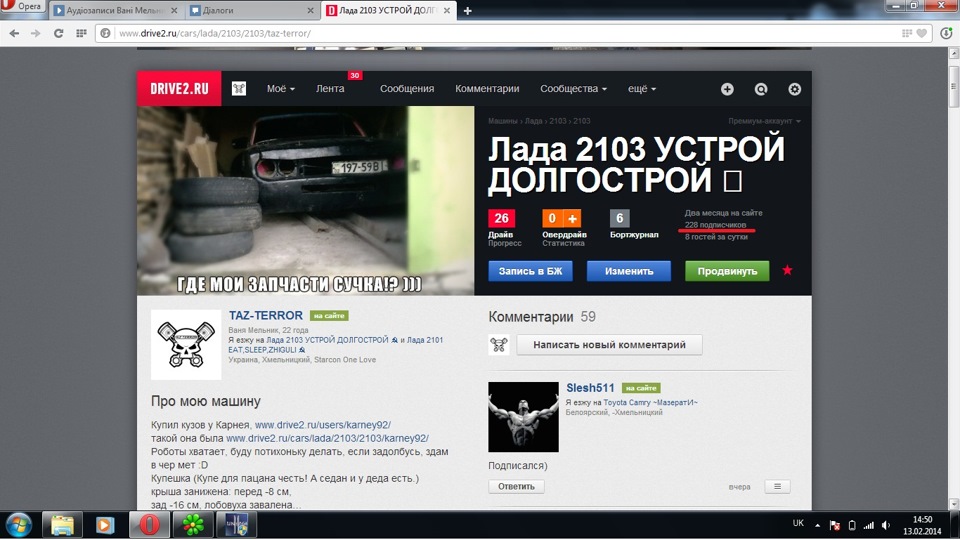
Task: Click Slesh511's bodybuilder avatar image
Action: point(523,417)
